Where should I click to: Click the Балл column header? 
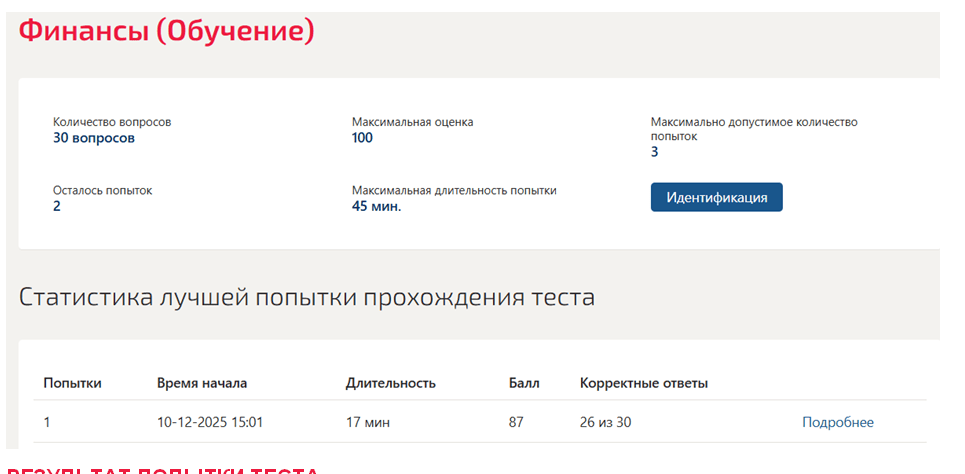pyautogui.click(x=524, y=384)
